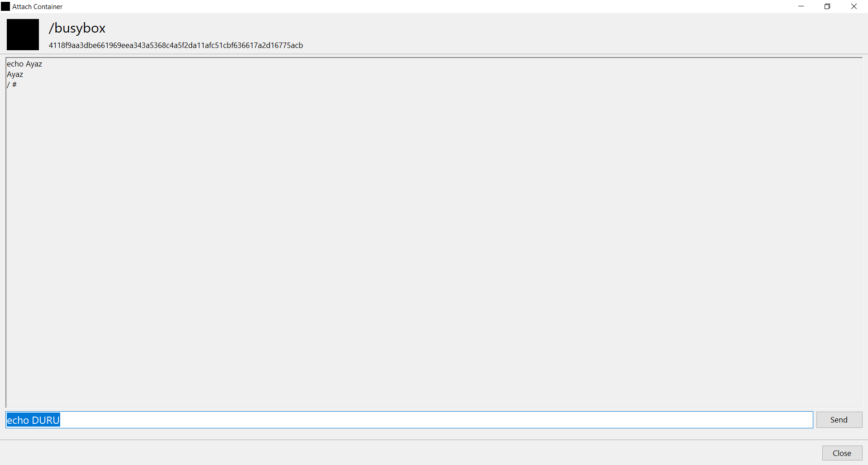This screenshot has width=868, height=465.
Task: Click the Attach Container title text
Action: 38,6
